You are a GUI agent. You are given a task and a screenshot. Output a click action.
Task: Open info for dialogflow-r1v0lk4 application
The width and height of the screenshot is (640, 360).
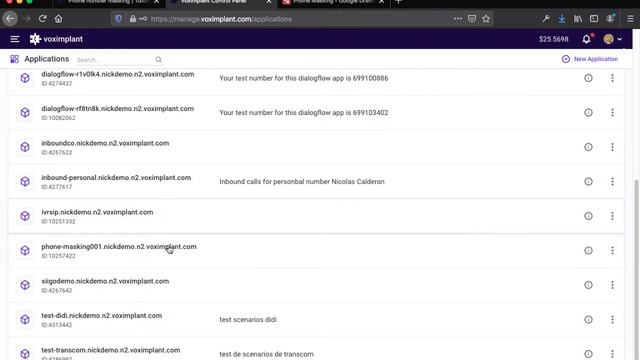pyautogui.click(x=588, y=78)
